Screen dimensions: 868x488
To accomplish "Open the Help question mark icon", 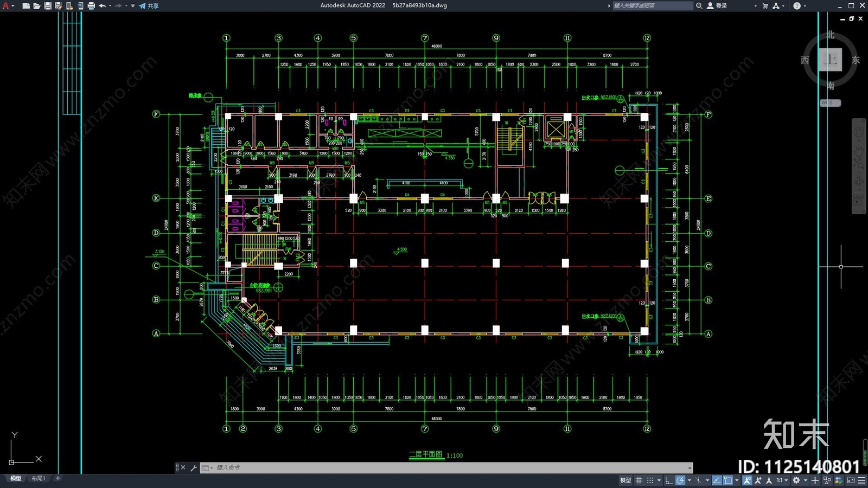I will 796,5.
